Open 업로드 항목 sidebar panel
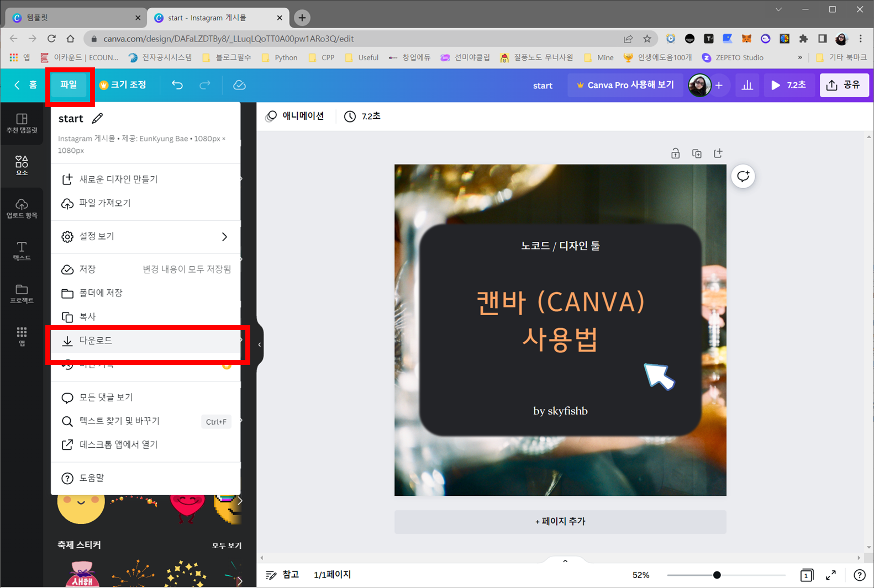This screenshot has width=874, height=588. (22, 208)
